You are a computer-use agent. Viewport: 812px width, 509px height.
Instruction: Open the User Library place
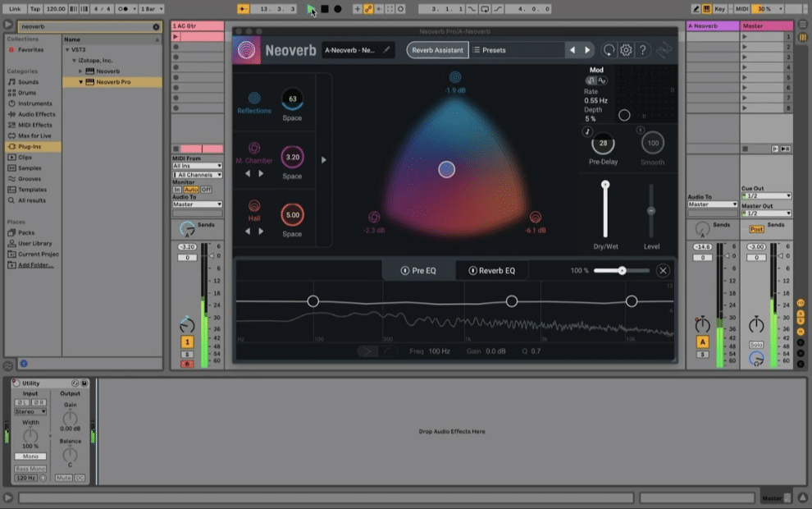(x=34, y=243)
